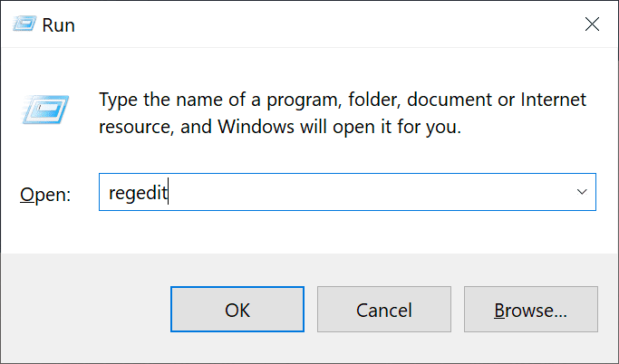Click the "Open:" field label
This screenshot has height=364, width=619.
[45, 195]
